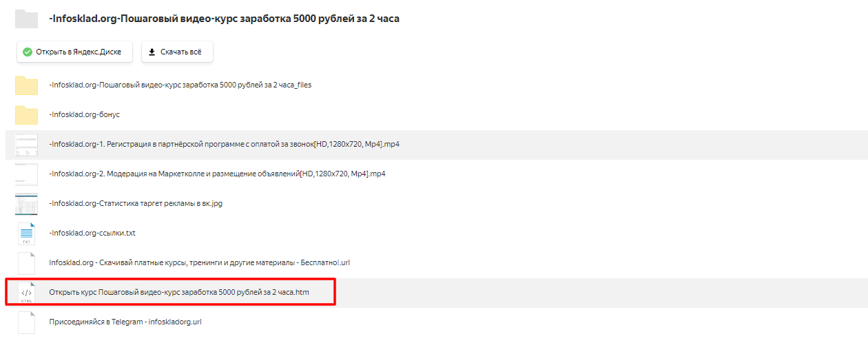Open the yellow folder icon for бонус
Image resolution: width=868 pixels, height=343 pixels.
point(26,115)
